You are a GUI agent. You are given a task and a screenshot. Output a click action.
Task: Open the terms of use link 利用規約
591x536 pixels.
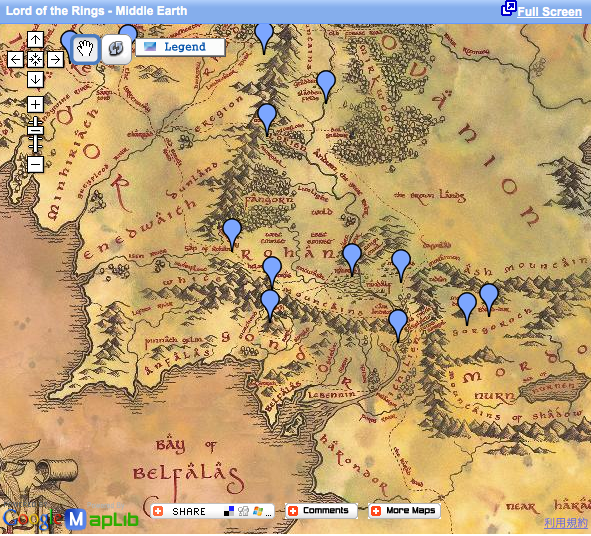(566, 523)
